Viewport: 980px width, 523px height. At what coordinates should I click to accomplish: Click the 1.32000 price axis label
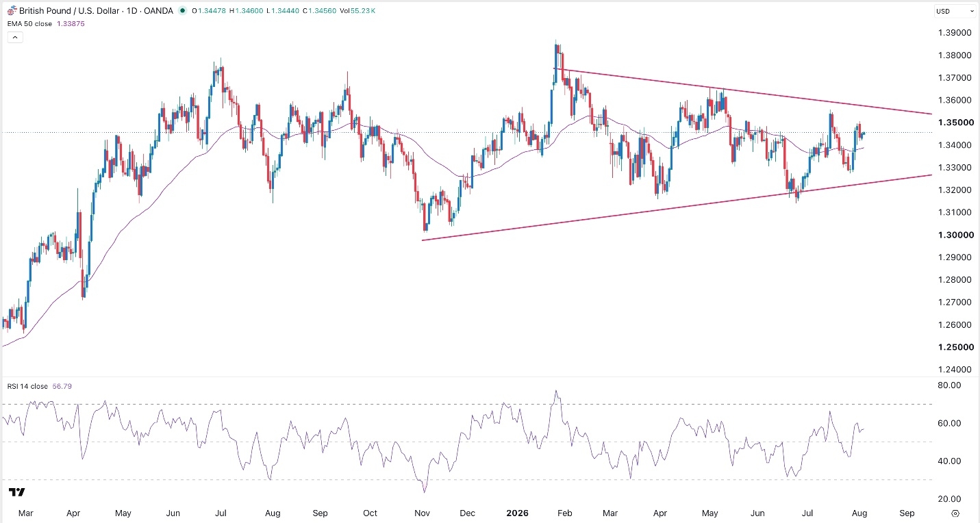point(955,190)
